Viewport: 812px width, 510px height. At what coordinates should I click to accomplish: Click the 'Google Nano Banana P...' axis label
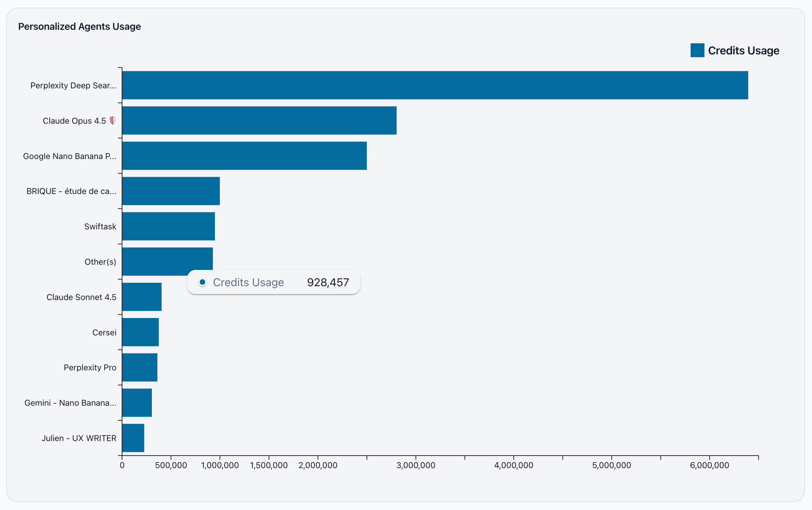[x=70, y=156]
